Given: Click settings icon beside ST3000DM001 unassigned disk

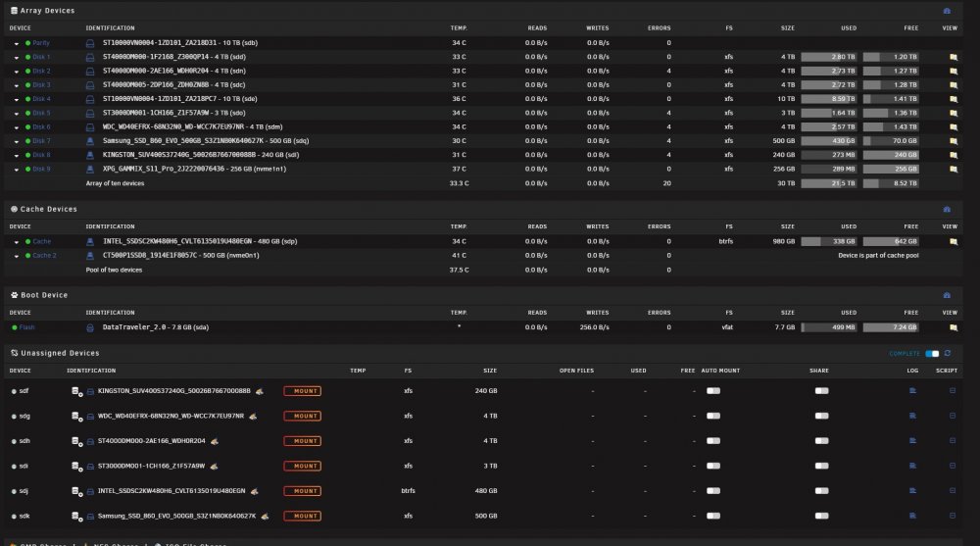Looking at the screenshot, I should point(214,467).
